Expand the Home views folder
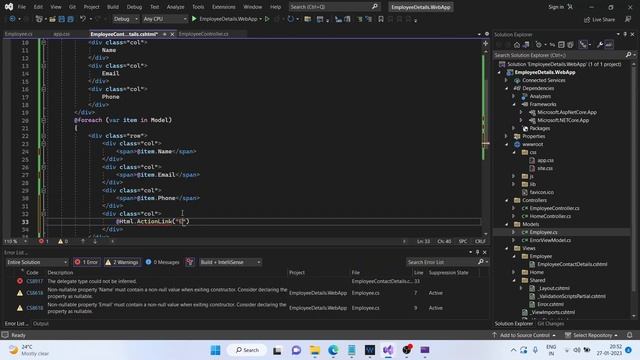Viewport: 640px width, 360px height. click(514, 272)
